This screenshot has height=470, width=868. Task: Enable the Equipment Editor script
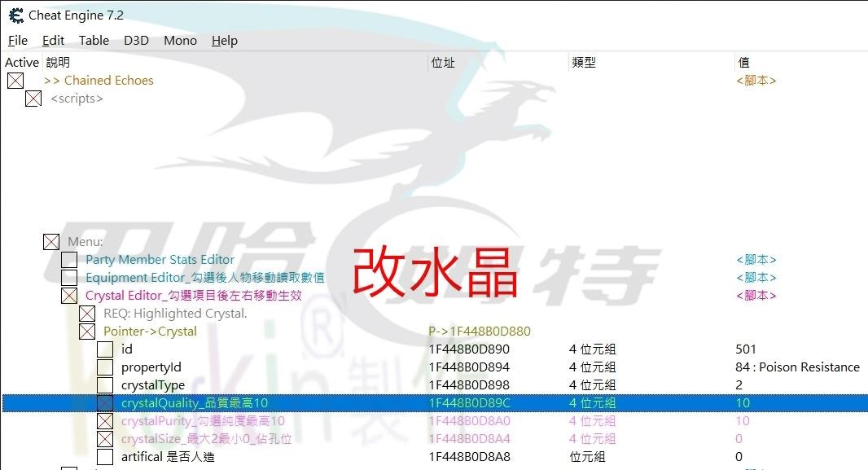coord(69,277)
